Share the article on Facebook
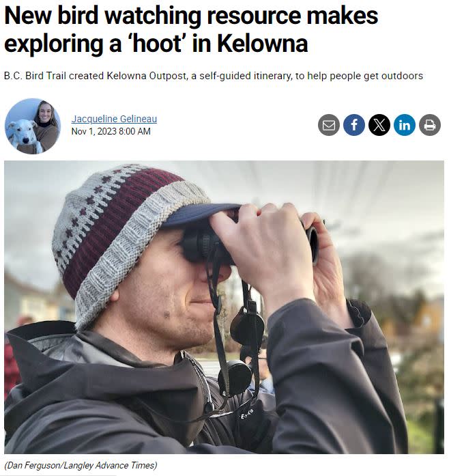Image resolution: width=449 pixels, height=476 pixels. (353, 125)
